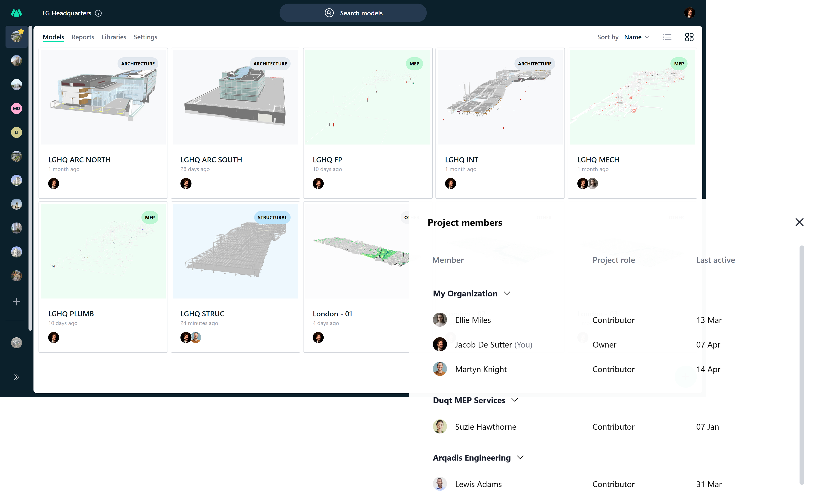Click Ellie Miles Contributor role
This screenshot has width=823, height=504.
click(x=613, y=320)
